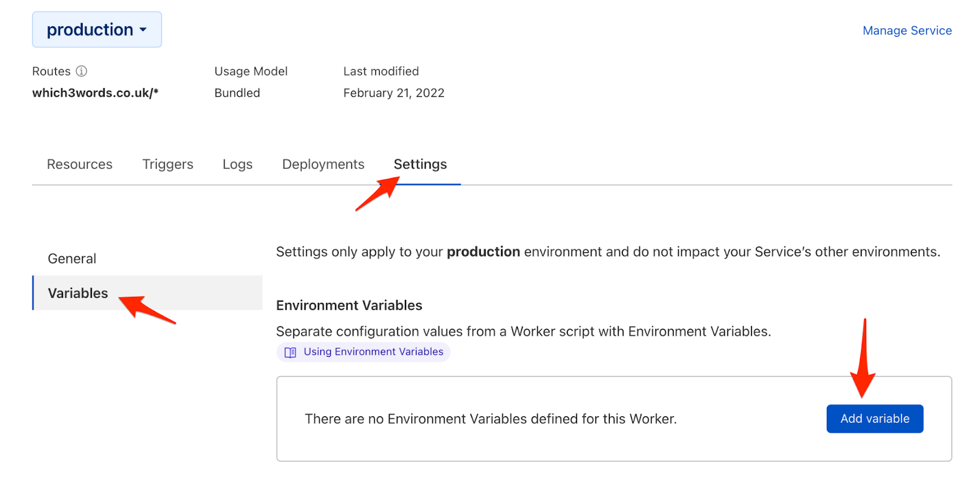Switch to the Resources tab
This screenshot has height=486, width=980.
(80, 164)
